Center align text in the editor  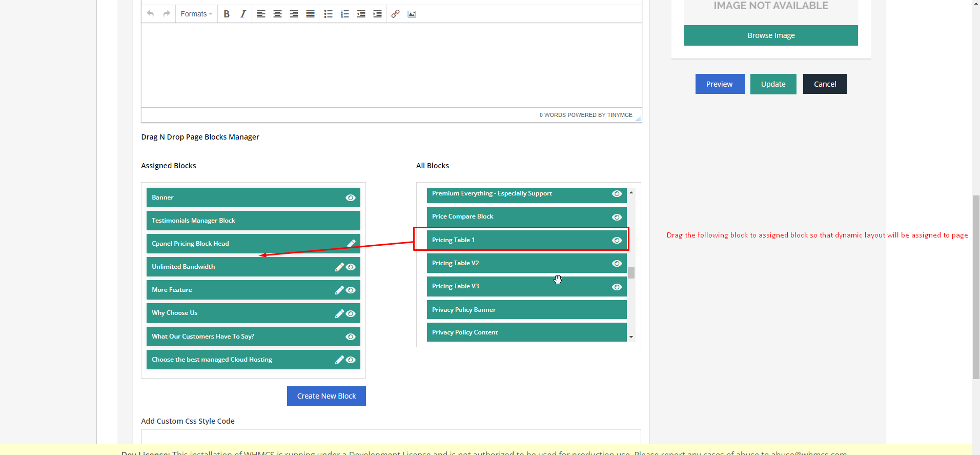point(277,14)
